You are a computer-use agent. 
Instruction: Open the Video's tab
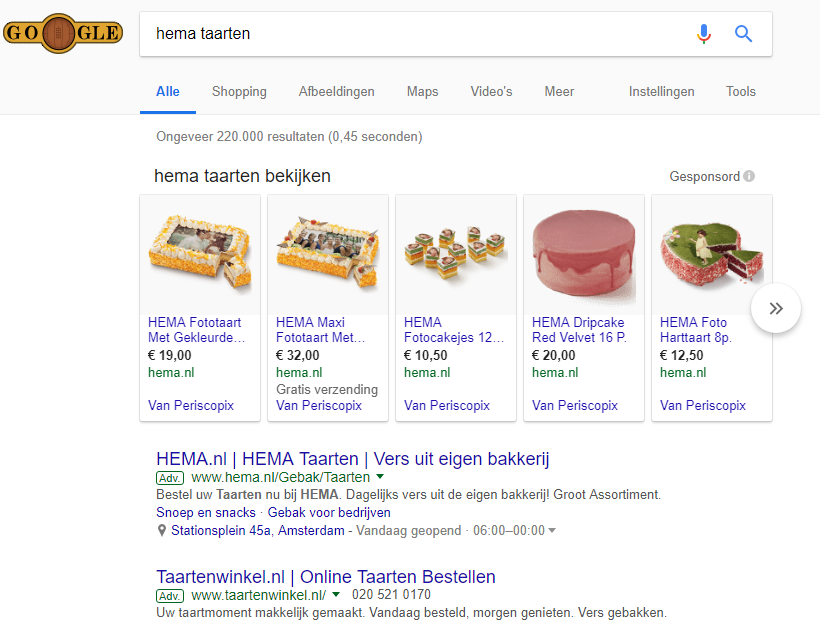pyautogui.click(x=491, y=91)
